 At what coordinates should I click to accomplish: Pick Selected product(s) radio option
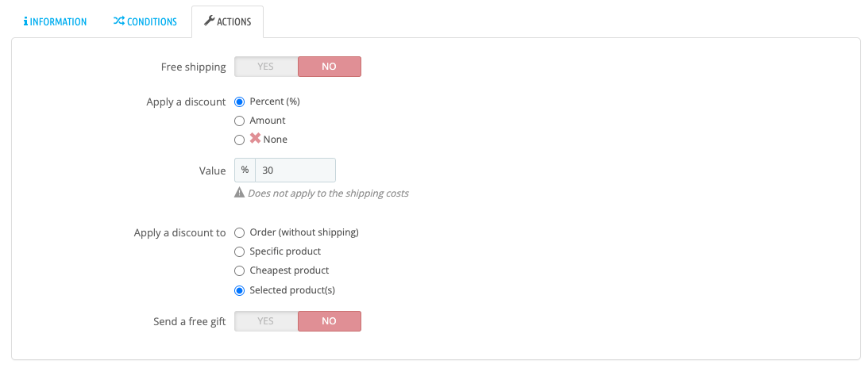click(x=240, y=290)
